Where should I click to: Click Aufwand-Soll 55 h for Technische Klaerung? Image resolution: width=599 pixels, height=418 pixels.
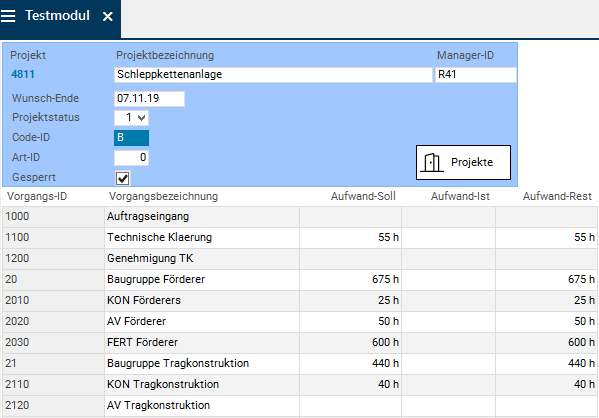click(x=351, y=238)
